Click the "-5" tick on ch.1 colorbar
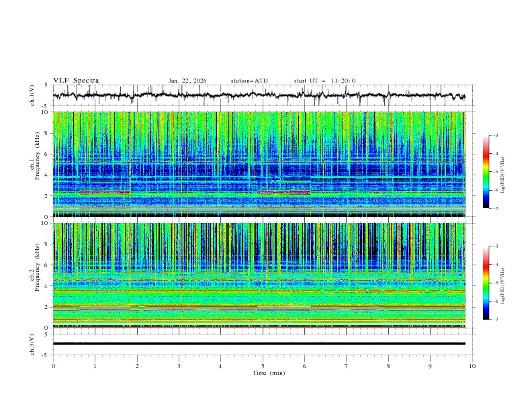Screen dimensions: 532x411 coord(496,172)
